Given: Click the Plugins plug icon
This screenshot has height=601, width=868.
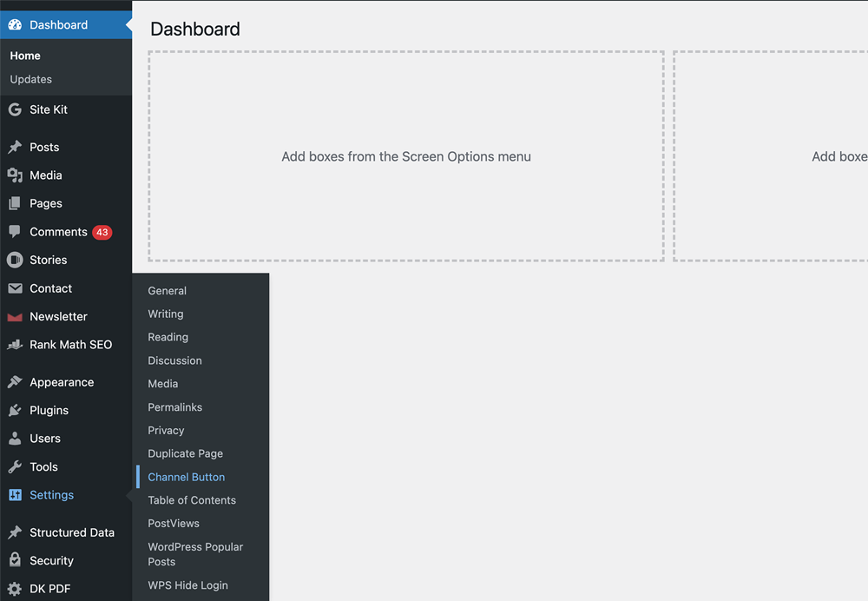Looking at the screenshot, I should [15, 411].
